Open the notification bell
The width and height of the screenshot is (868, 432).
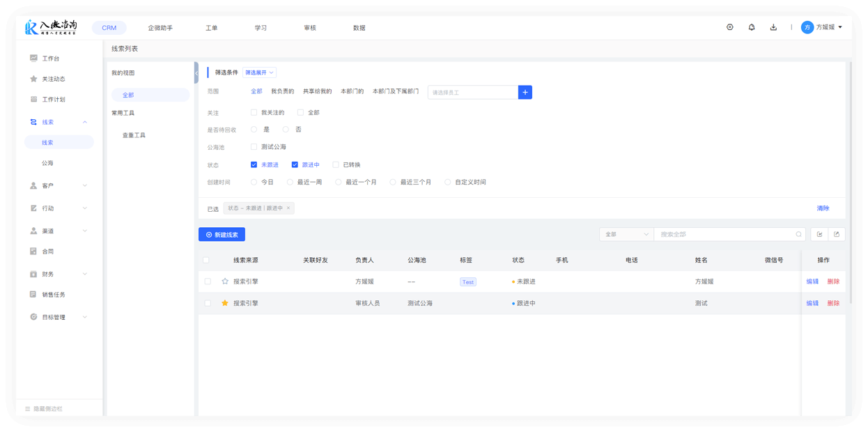coord(751,27)
